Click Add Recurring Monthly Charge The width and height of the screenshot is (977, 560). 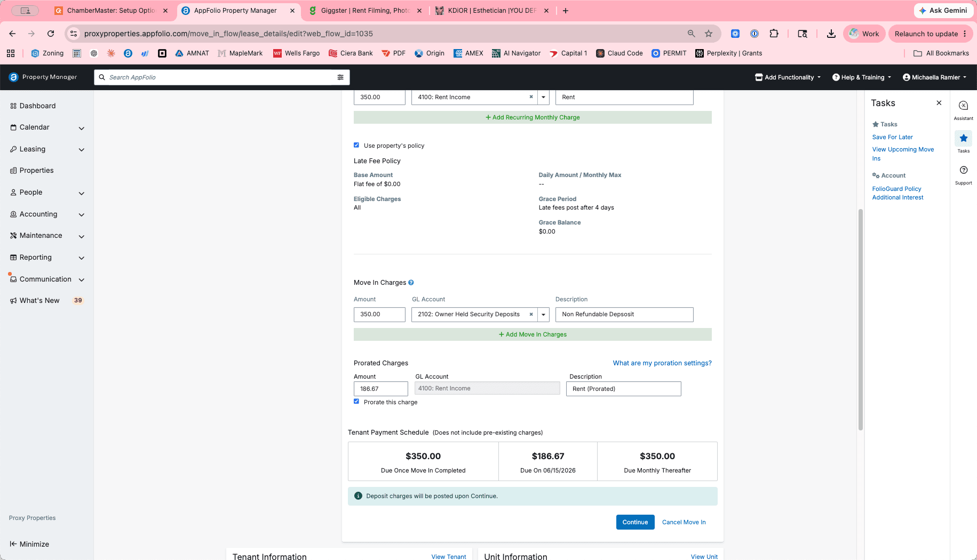(x=533, y=117)
